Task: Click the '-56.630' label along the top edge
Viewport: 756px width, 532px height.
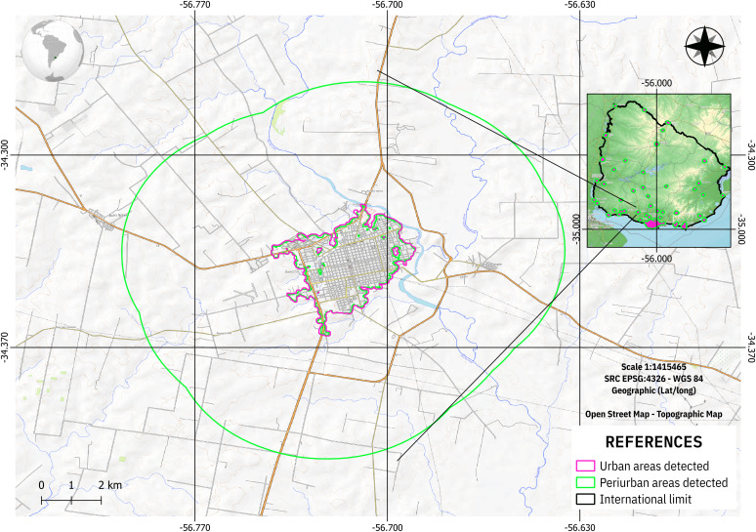Action: [579, 5]
